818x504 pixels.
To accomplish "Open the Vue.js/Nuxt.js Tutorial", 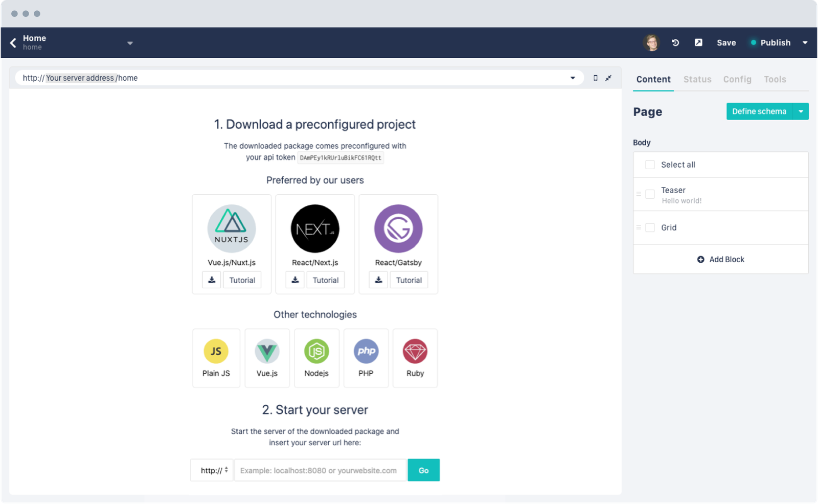I will [x=242, y=280].
